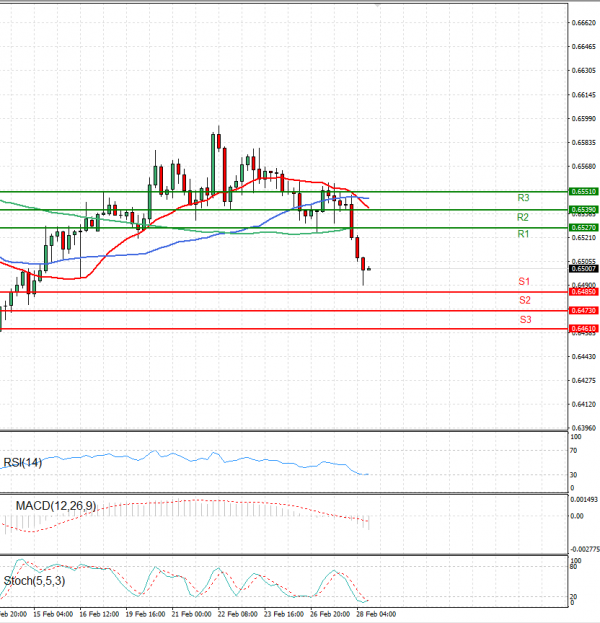
Task: Click the 0.63960 price axis label
Action: 584,428
